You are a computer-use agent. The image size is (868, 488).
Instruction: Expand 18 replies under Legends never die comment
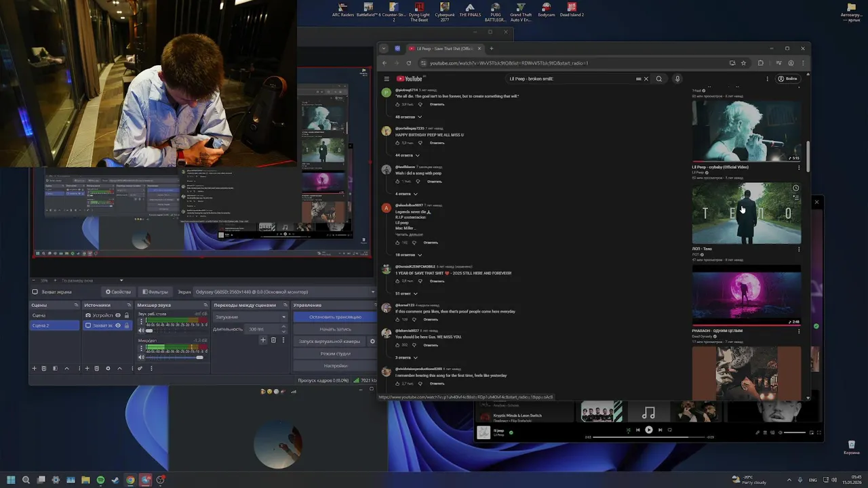pos(409,255)
